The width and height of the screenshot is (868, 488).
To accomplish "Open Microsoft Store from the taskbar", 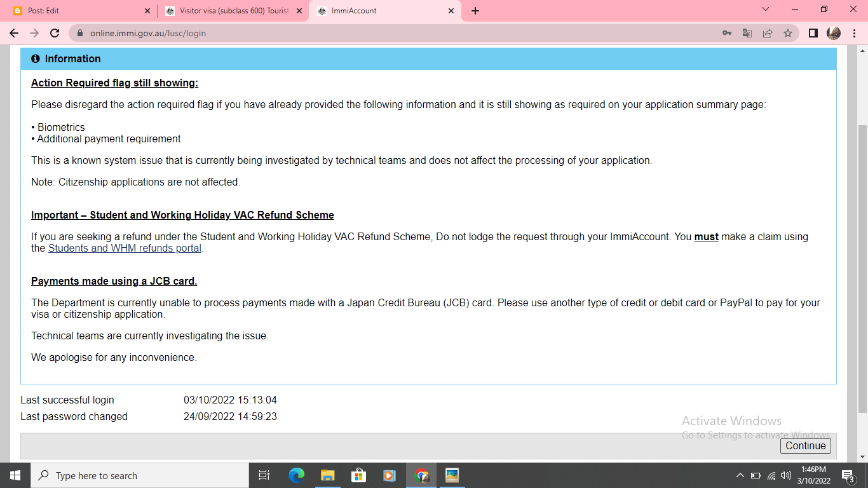I will click(x=358, y=475).
